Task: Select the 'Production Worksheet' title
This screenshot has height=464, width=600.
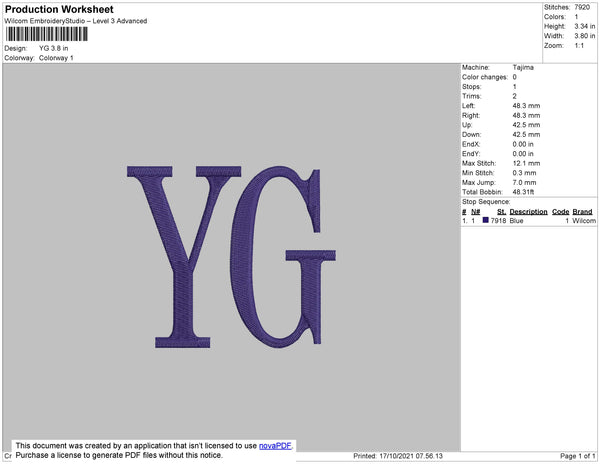Action: click(x=59, y=9)
